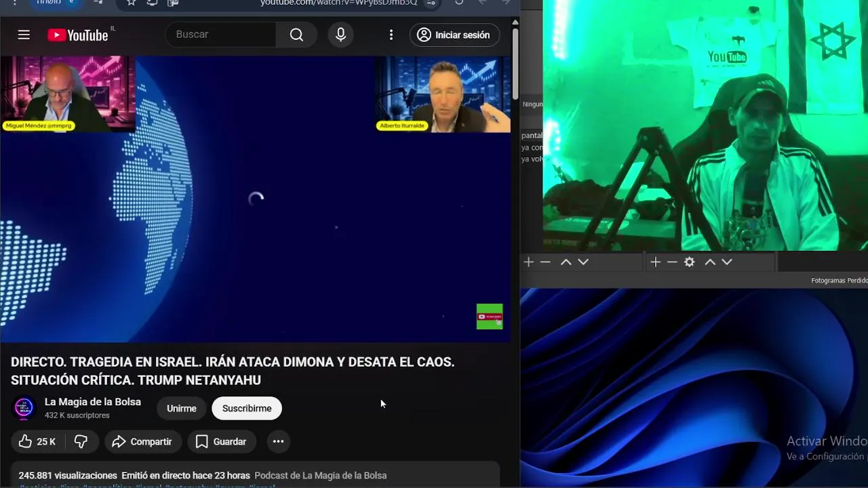
Task: Click the OBS webcam preview with green lighting
Action: click(x=705, y=125)
